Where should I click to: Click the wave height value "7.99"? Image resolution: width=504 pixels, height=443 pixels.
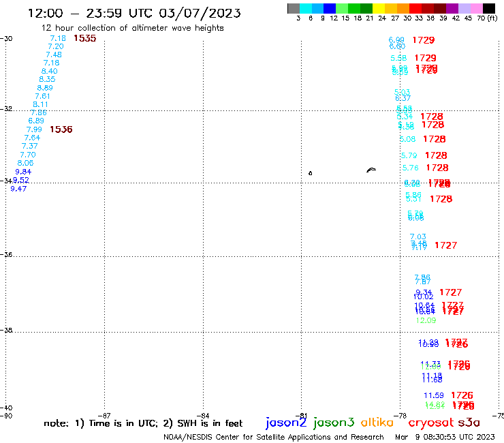click(x=34, y=129)
